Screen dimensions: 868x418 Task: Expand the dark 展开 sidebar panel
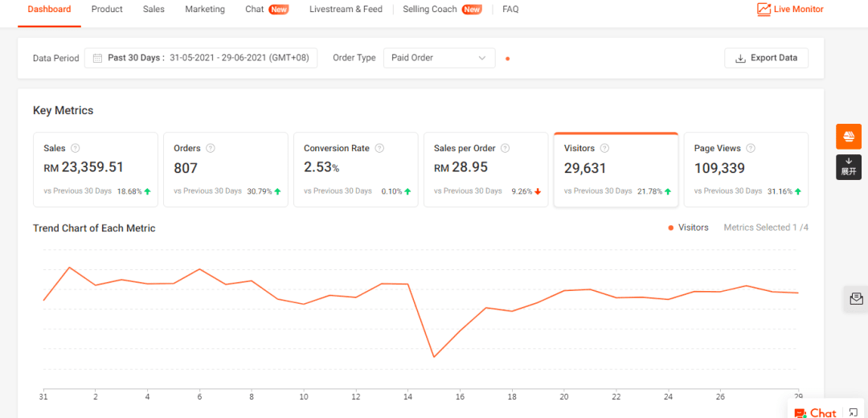tap(848, 166)
